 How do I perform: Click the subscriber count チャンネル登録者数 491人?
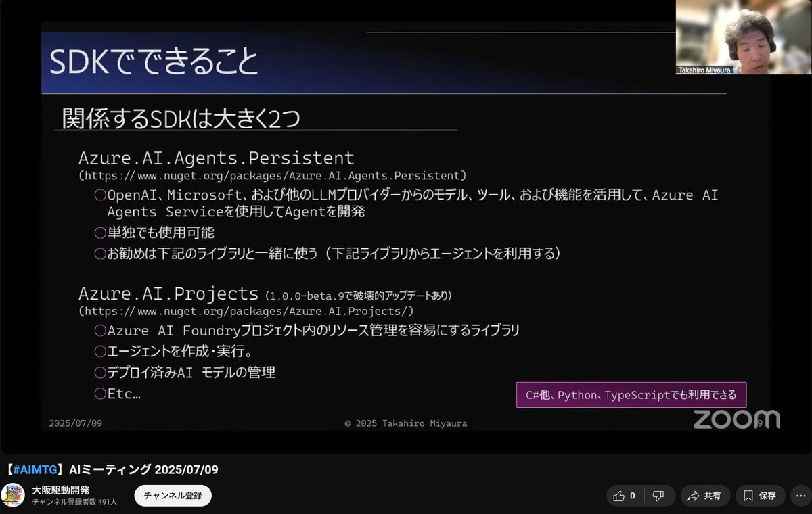pos(74,502)
